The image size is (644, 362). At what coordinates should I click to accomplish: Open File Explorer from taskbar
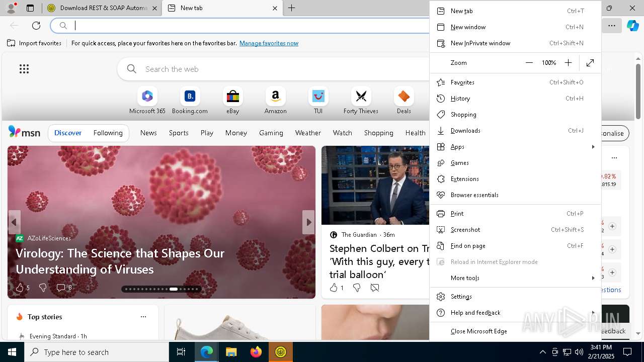(x=231, y=352)
